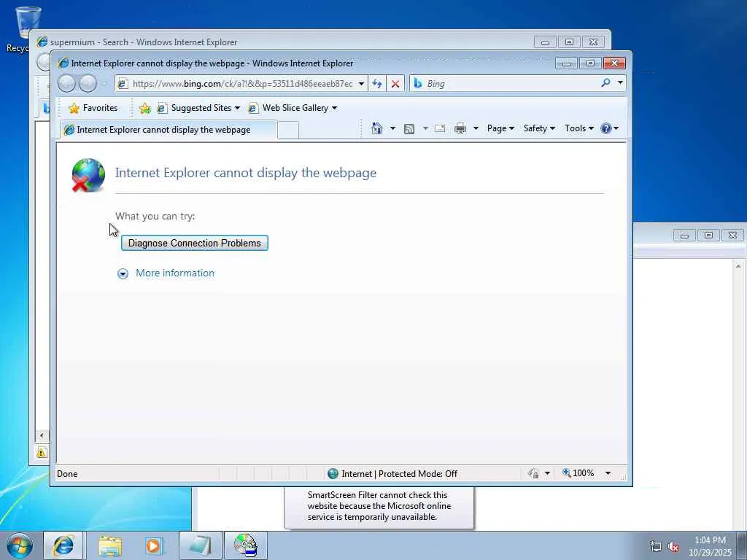Expand the address bar autocomplete dropdown

pos(362,84)
